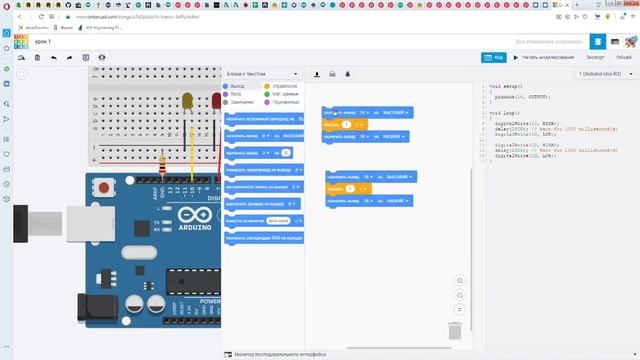Click the Opera logo in the browser corner
The height and width of the screenshot is (360, 640).
tap(6, 6)
